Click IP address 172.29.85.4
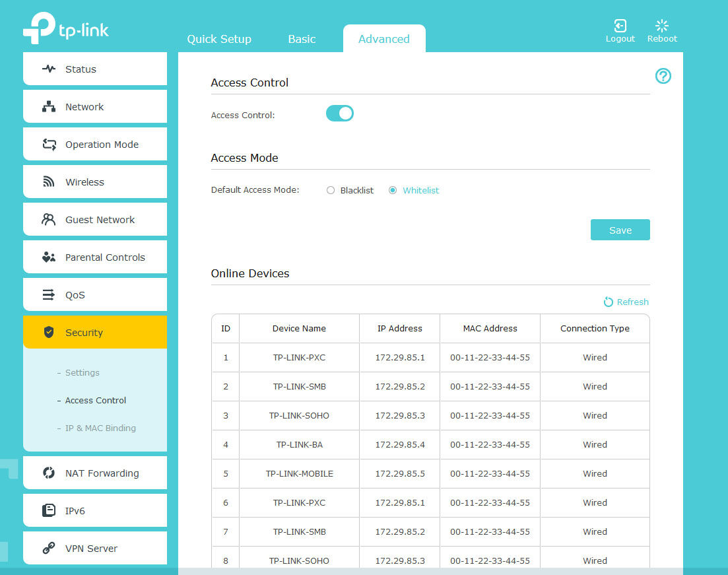728x575 pixels. click(400, 444)
